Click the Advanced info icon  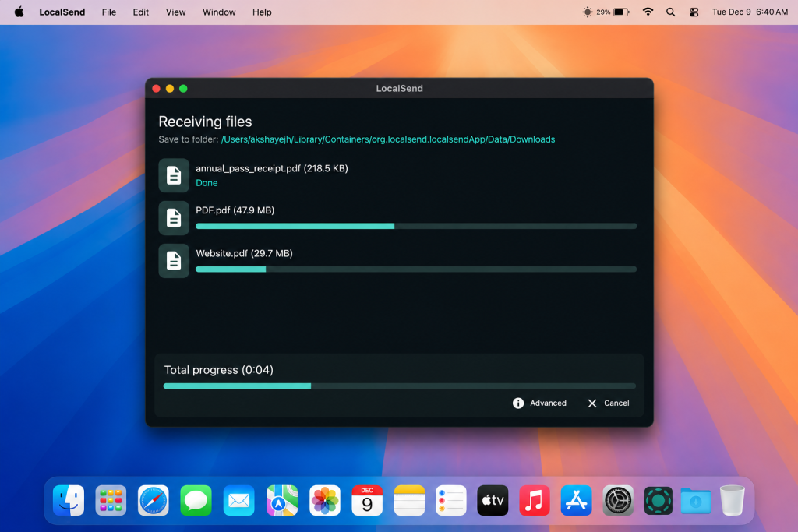click(518, 403)
